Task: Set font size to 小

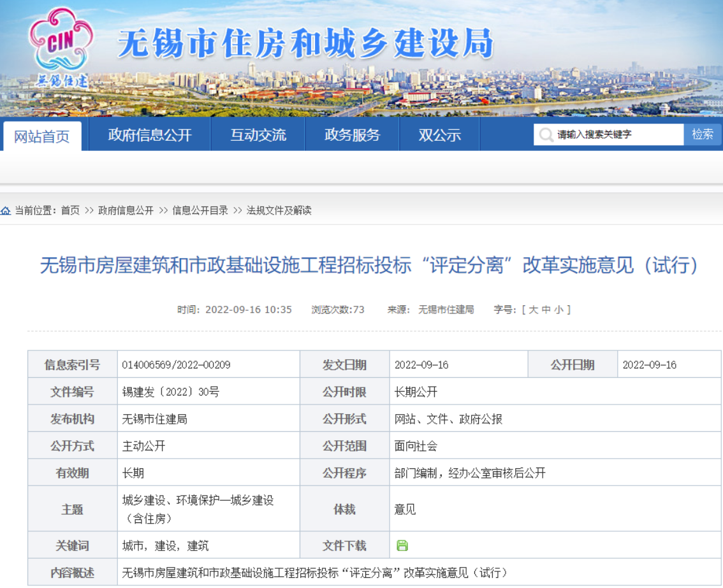Action: coord(559,310)
